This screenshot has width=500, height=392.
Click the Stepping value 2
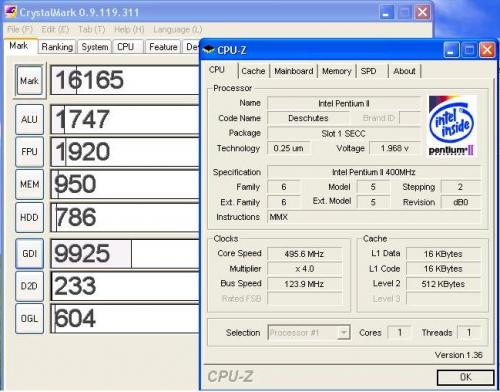coord(461,187)
